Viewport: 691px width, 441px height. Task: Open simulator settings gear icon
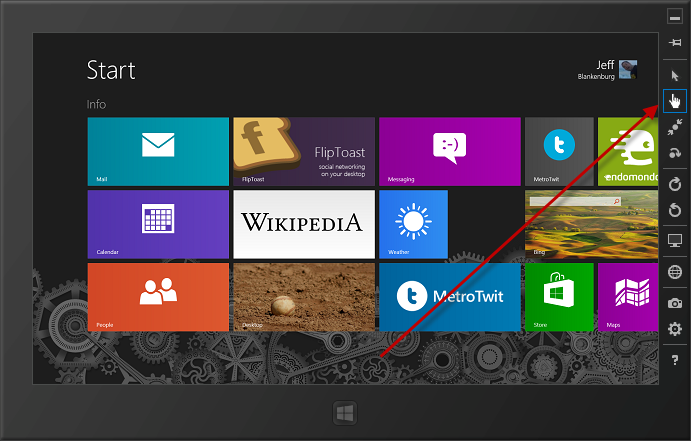[675, 329]
